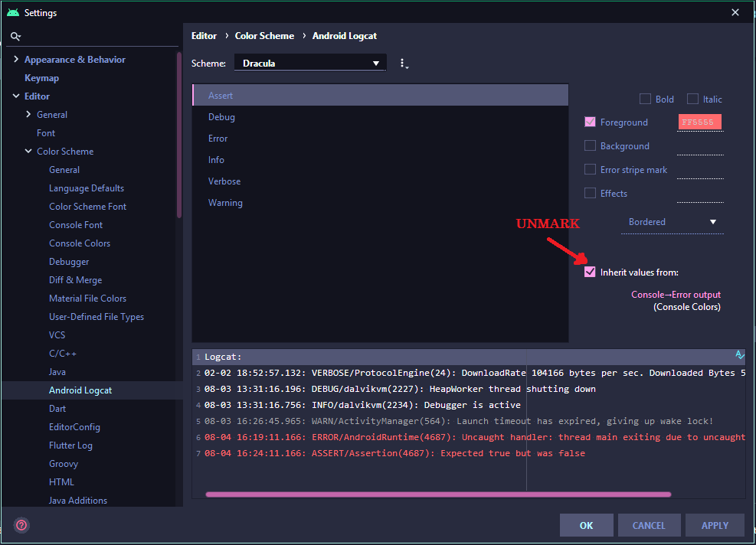Select Console Colors in settings tree

tap(80, 243)
